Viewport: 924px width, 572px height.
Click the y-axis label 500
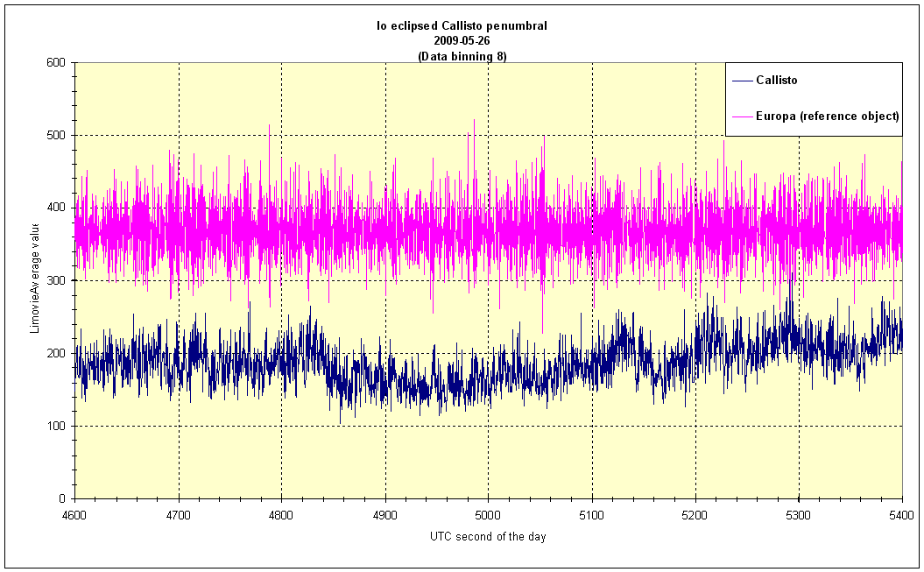pyautogui.click(x=55, y=136)
